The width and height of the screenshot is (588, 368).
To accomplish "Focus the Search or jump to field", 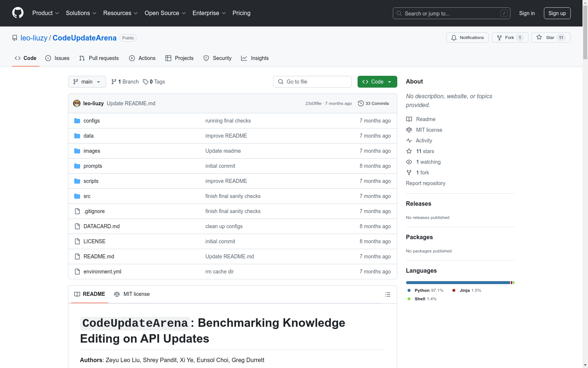I will click(x=452, y=13).
